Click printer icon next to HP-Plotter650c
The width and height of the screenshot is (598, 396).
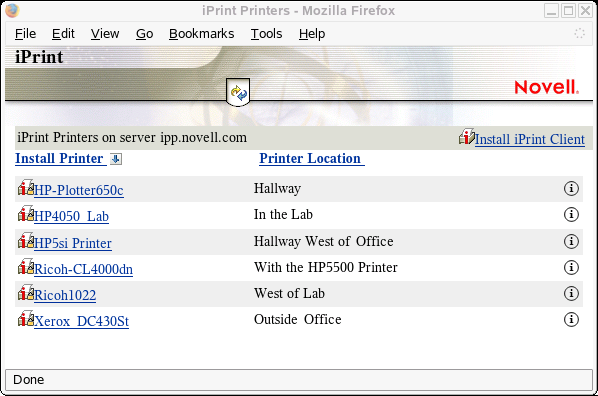click(x=26, y=187)
